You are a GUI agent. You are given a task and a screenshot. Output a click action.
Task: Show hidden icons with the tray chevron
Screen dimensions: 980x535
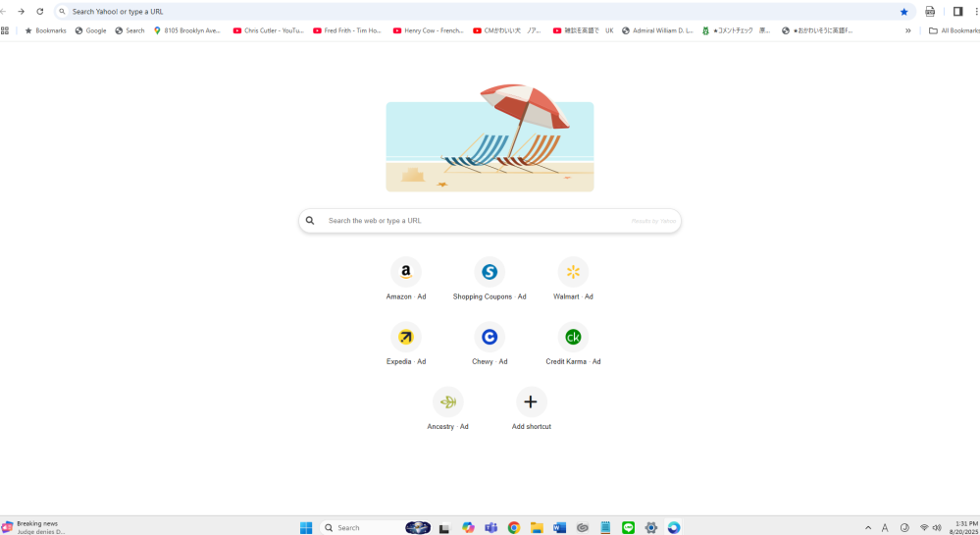(x=868, y=527)
